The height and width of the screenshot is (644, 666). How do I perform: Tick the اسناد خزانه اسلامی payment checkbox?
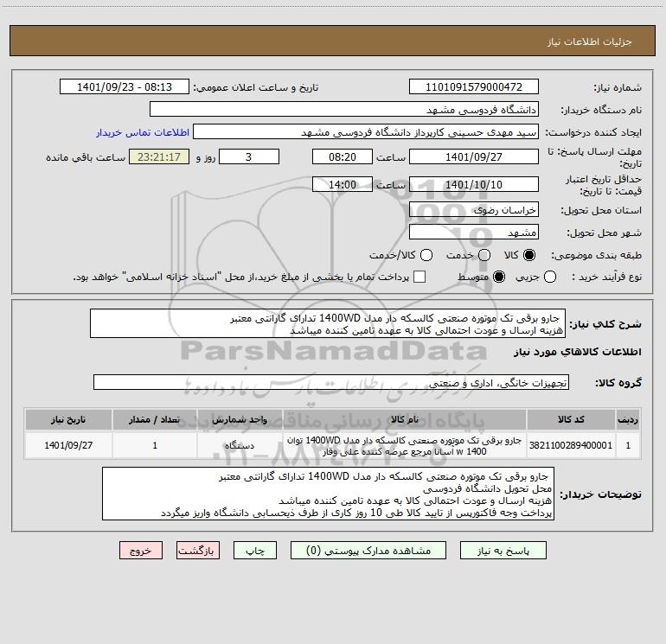click(x=419, y=277)
